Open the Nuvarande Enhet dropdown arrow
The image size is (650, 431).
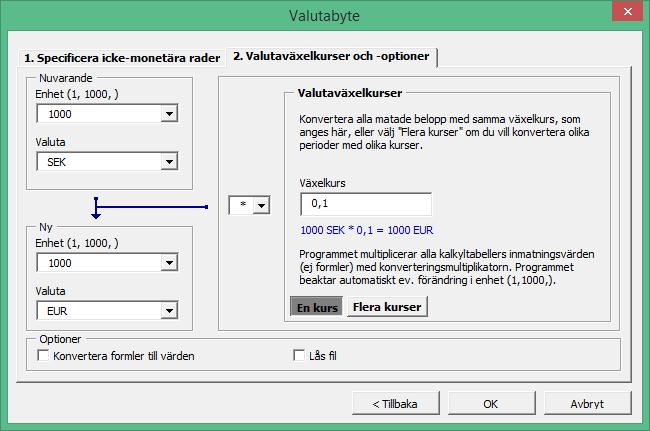[170, 114]
